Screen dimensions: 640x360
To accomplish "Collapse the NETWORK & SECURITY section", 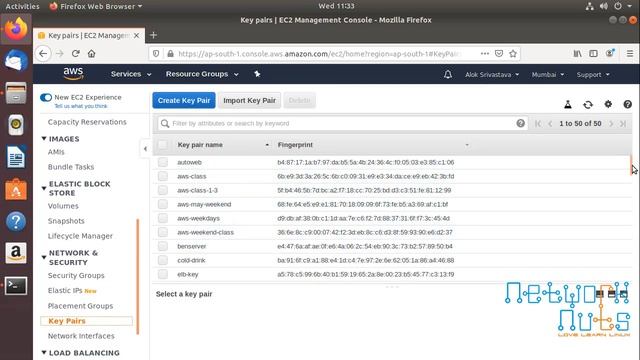I will tap(44, 257).
